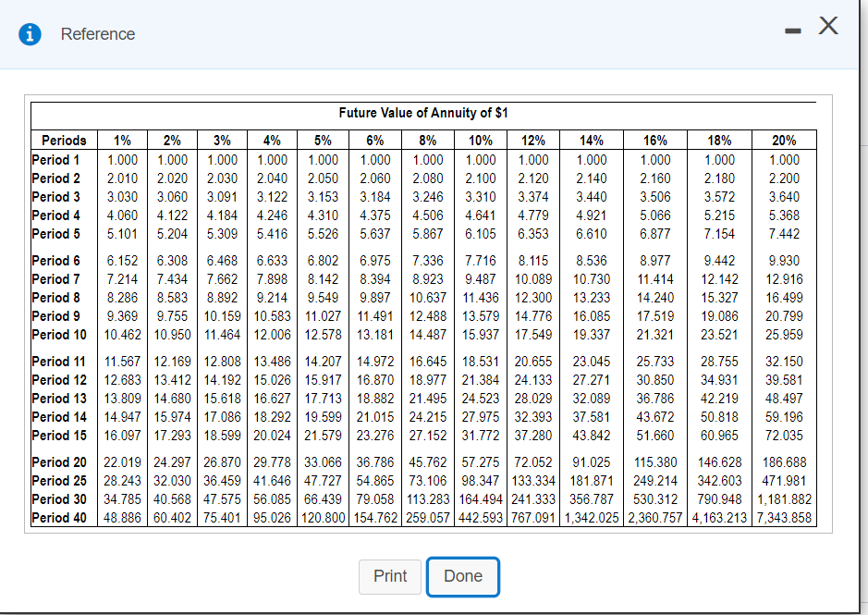Click the Period 10 row label
The height and width of the screenshot is (615, 868).
(59, 335)
